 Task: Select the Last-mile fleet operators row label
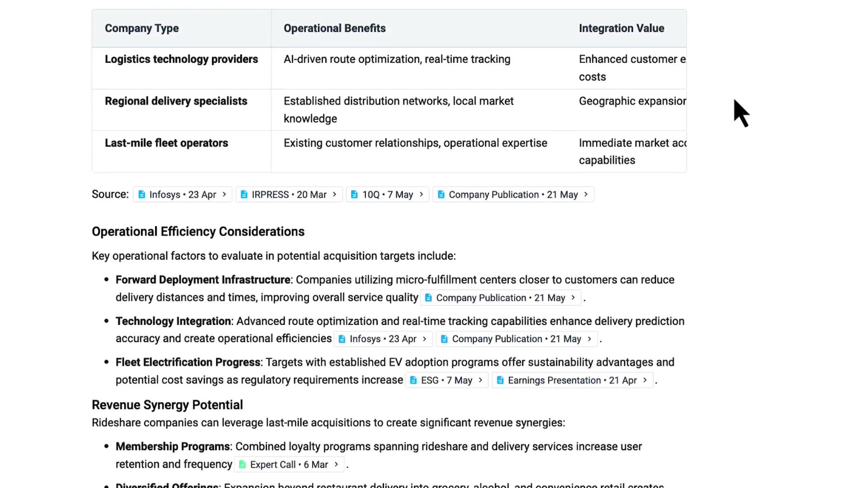tap(166, 143)
